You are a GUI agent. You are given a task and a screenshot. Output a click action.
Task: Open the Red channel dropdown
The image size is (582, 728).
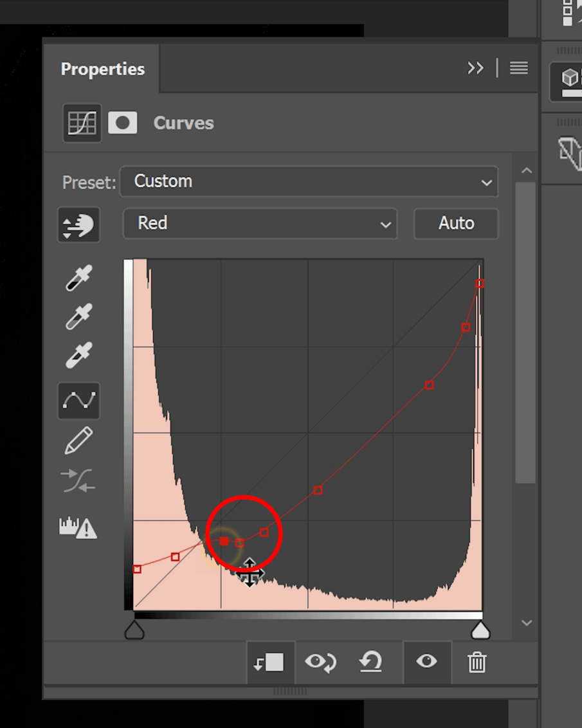(x=260, y=224)
